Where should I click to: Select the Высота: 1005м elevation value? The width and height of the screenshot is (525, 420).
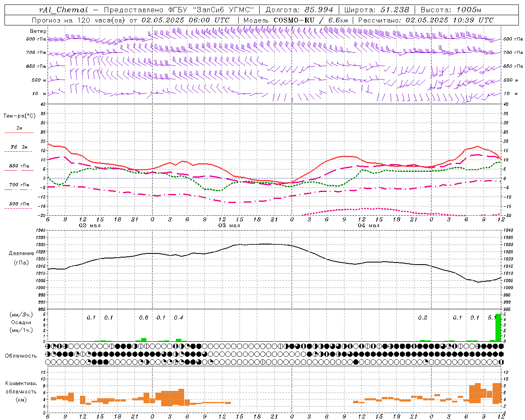click(451, 10)
